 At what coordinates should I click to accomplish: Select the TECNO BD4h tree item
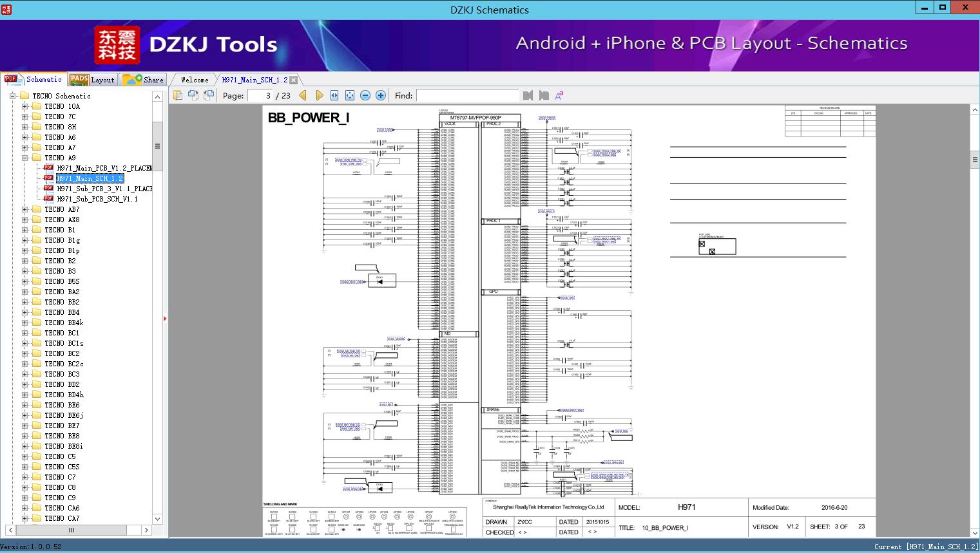[x=64, y=395]
